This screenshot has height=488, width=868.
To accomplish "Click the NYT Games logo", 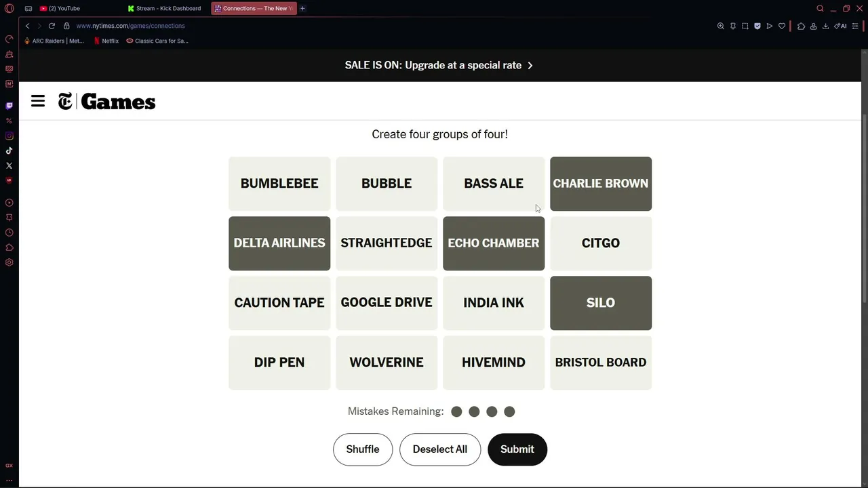I will (106, 102).
